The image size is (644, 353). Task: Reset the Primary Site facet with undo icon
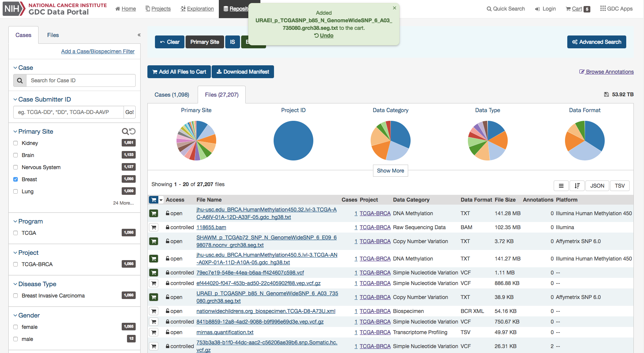coord(133,131)
